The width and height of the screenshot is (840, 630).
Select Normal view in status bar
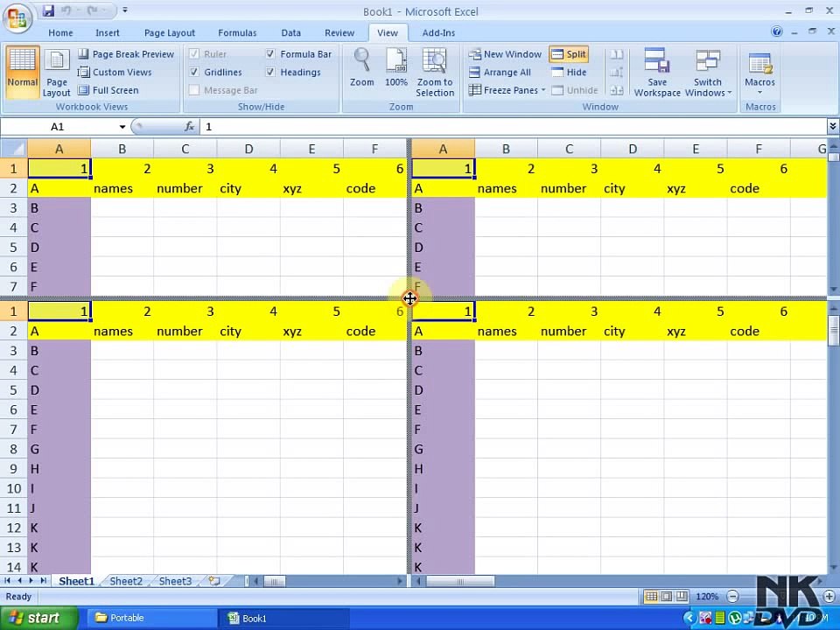(651, 596)
